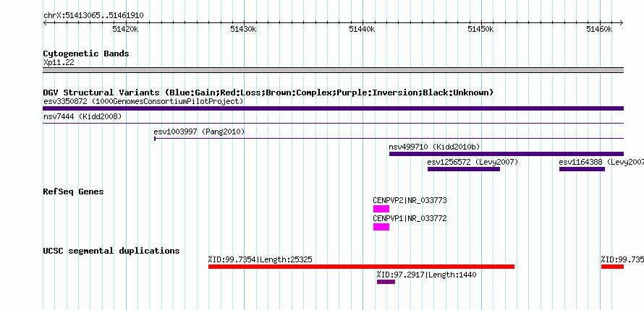Select the CENPVP1 gene magenta box
The height and width of the screenshot is (310, 644).
[381, 227]
